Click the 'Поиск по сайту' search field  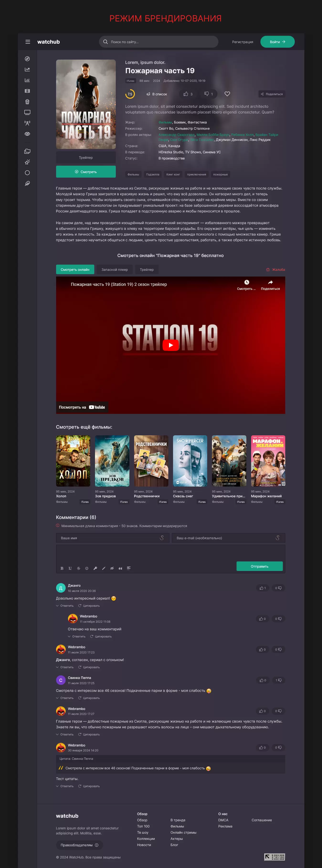[159, 42]
